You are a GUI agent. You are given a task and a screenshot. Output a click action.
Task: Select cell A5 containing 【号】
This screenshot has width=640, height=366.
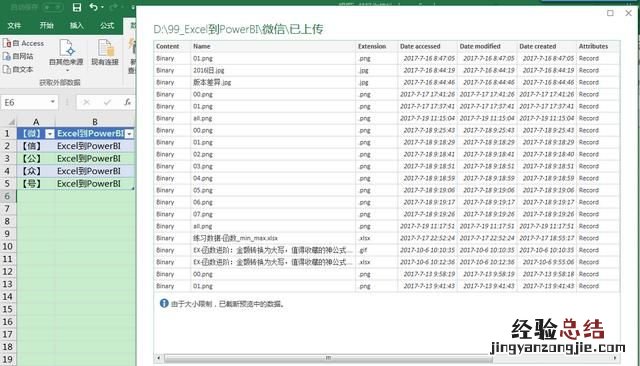pos(36,184)
